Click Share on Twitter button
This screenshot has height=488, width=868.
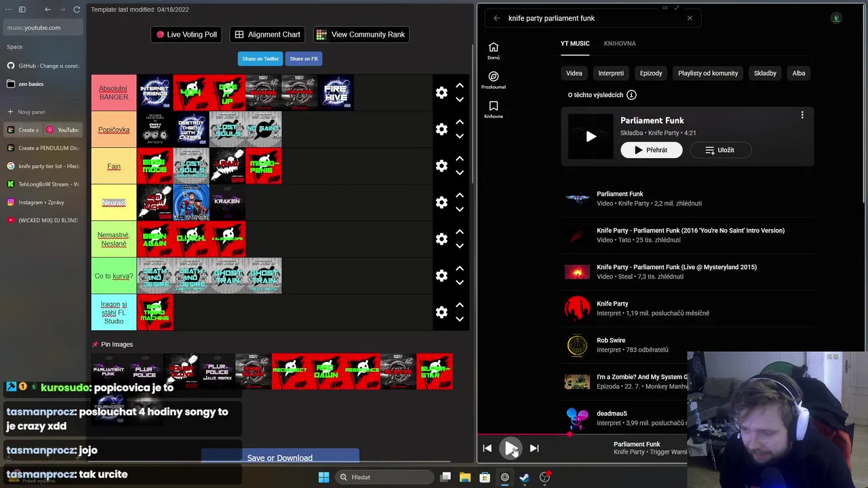[x=260, y=59]
